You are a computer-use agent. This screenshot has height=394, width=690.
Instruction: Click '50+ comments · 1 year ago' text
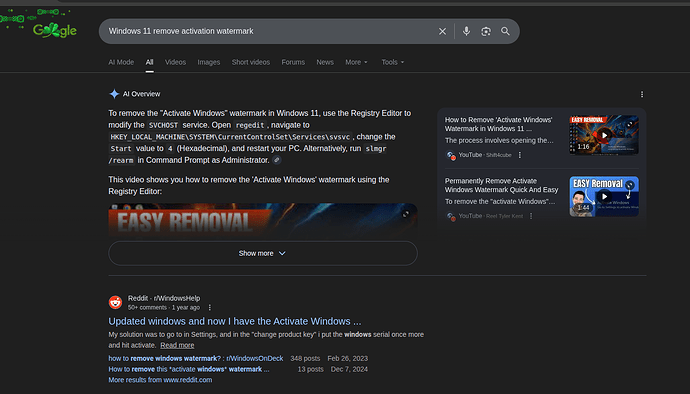(164, 307)
